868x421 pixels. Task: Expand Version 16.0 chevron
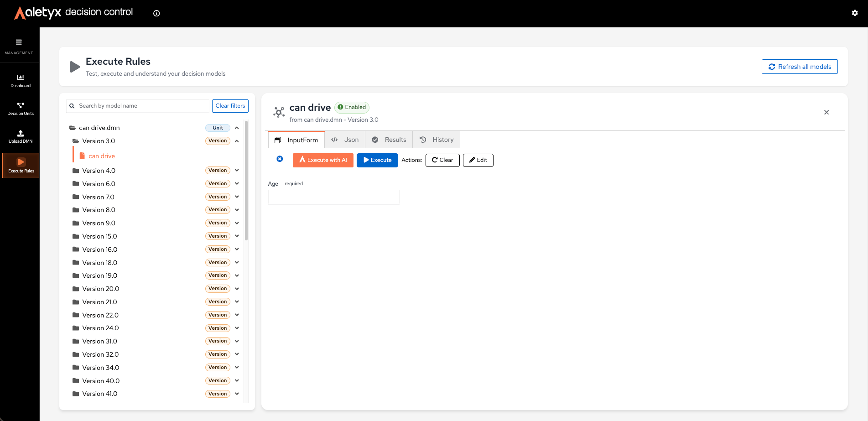pos(237,249)
